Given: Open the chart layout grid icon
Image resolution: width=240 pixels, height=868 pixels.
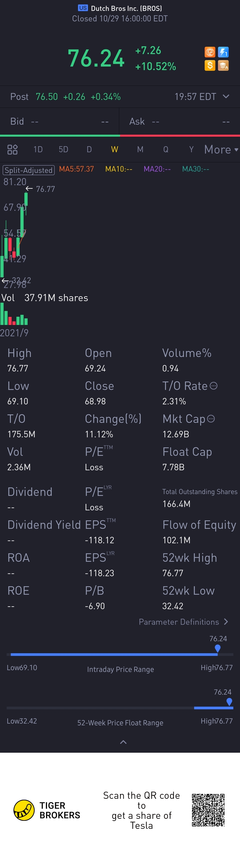Looking at the screenshot, I should pos(12,149).
